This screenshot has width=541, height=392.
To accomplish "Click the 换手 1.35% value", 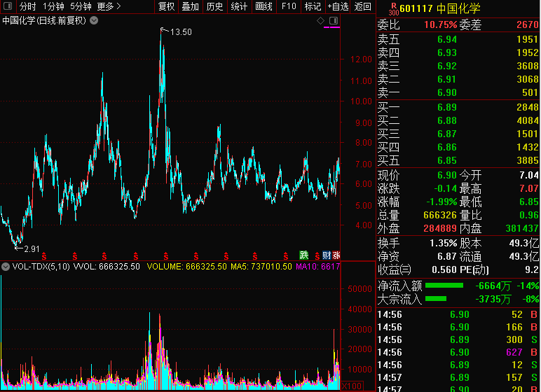I will coord(444,244).
